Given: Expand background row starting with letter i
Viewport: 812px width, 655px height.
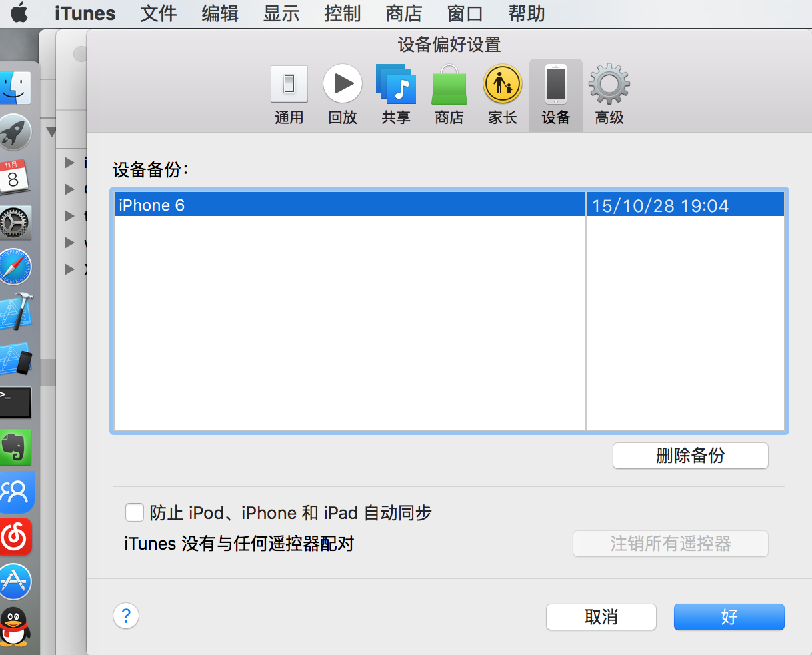Looking at the screenshot, I should click(69, 162).
